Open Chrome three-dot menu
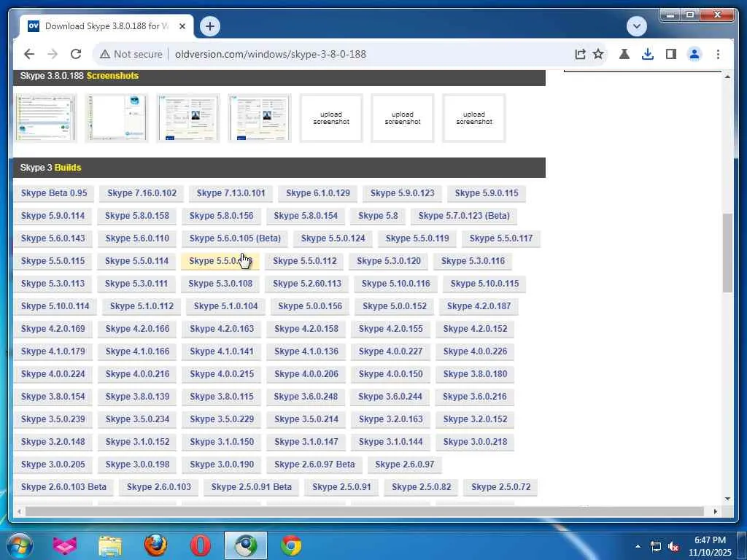 718,54
